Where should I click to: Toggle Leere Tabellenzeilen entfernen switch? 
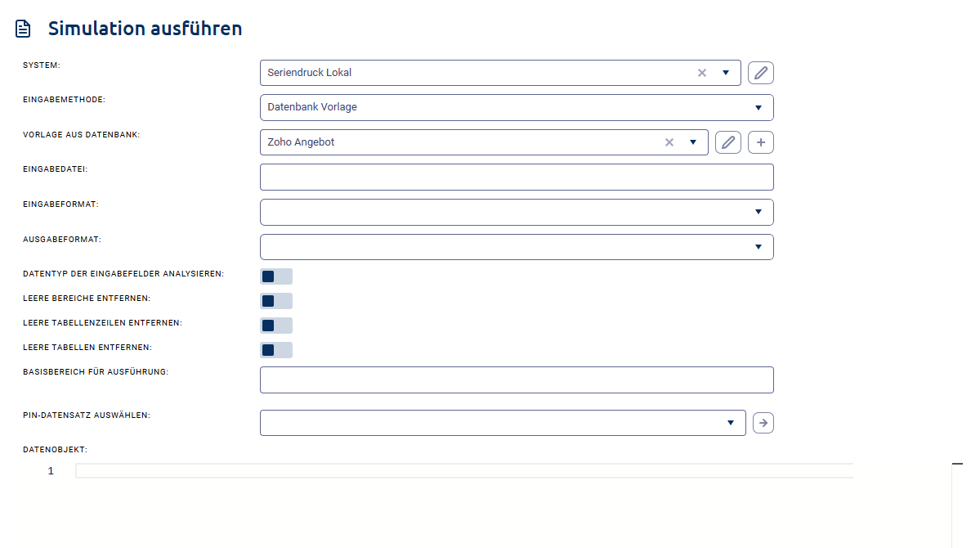[x=275, y=326]
